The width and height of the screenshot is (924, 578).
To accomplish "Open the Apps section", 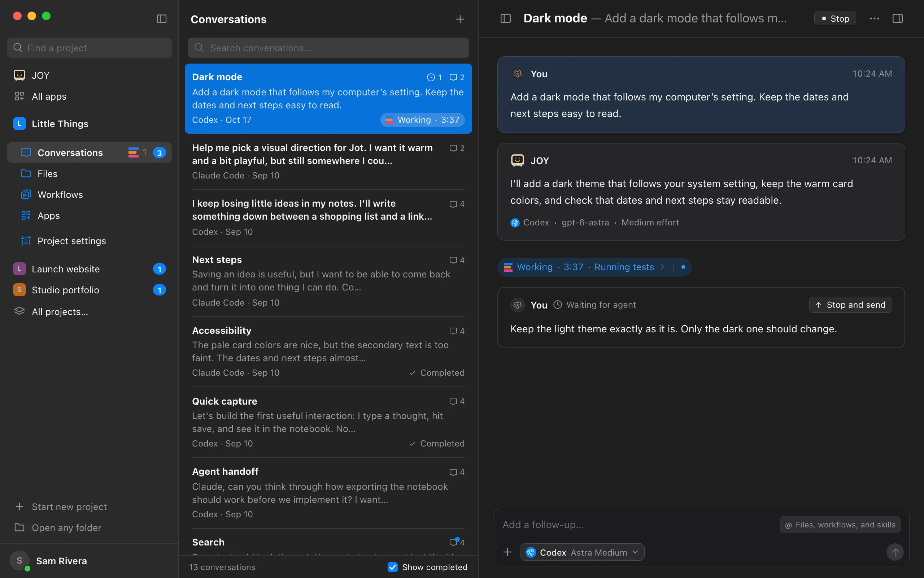I will click(90, 216).
